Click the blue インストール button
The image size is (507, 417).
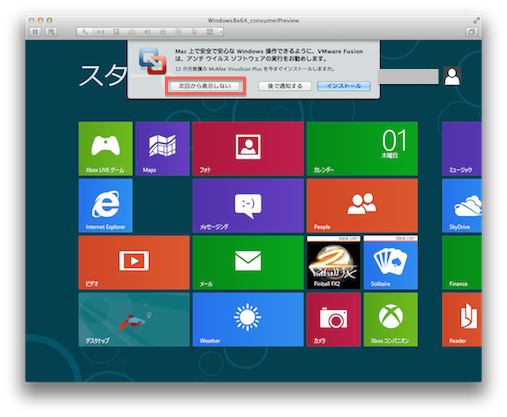point(344,86)
